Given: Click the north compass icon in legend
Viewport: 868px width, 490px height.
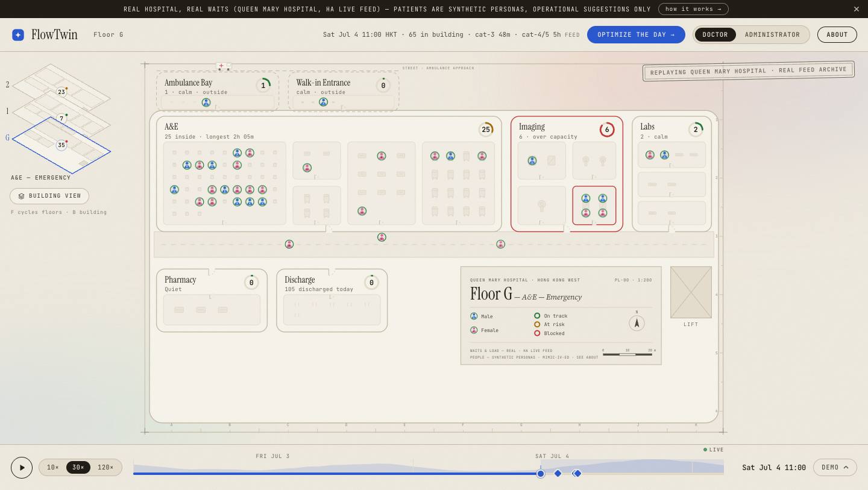Looking at the screenshot, I should tap(637, 323).
